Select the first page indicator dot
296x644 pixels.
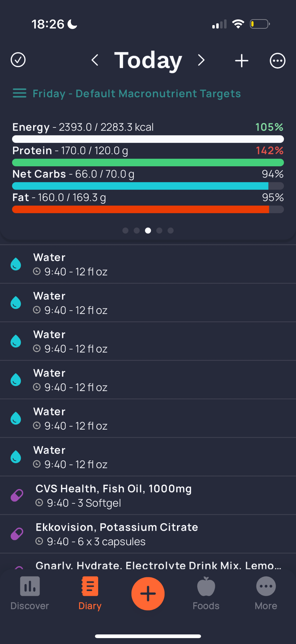(x=125, y=230)
